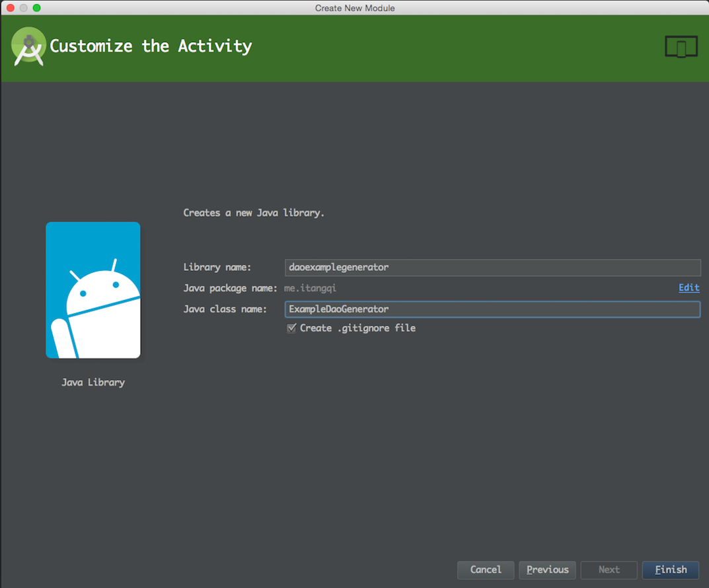Click the 'Creates a new Java library.' description

254,213
